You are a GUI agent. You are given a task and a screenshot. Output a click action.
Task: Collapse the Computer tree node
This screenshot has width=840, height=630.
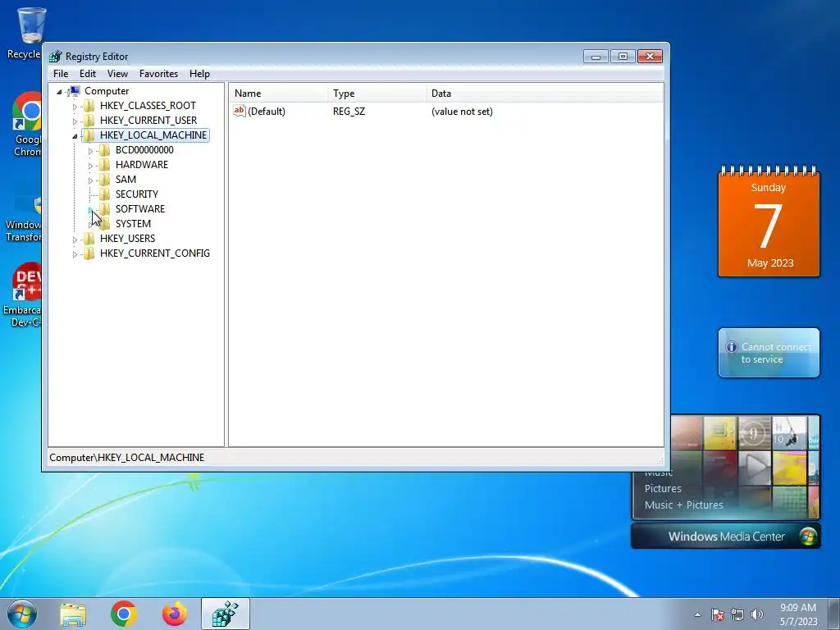(x=59, y=92)
